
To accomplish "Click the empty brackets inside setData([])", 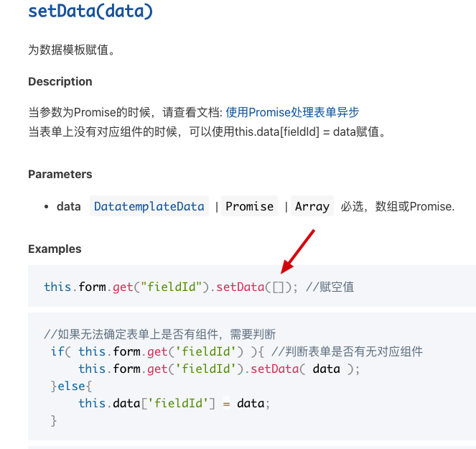I will [x=278, y=287].
